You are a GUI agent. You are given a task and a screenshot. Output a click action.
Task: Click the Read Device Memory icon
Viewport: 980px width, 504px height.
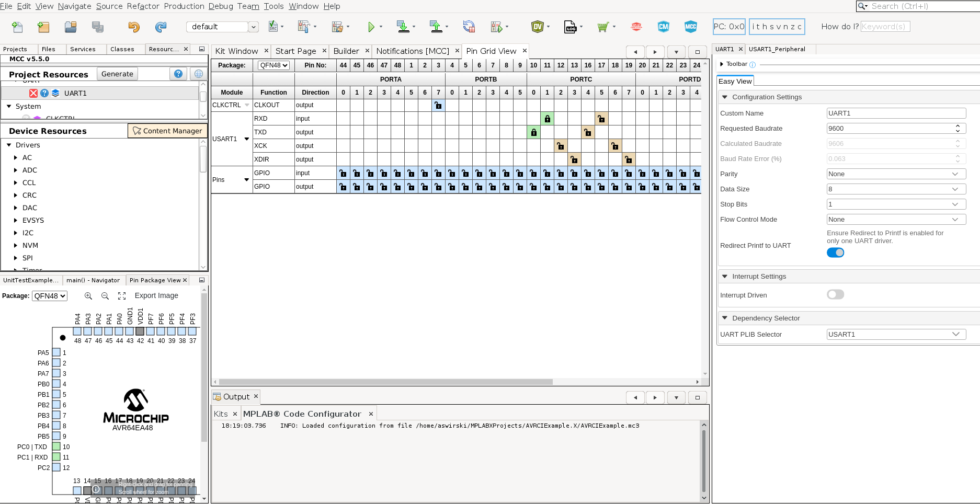[x=436, y=27]
